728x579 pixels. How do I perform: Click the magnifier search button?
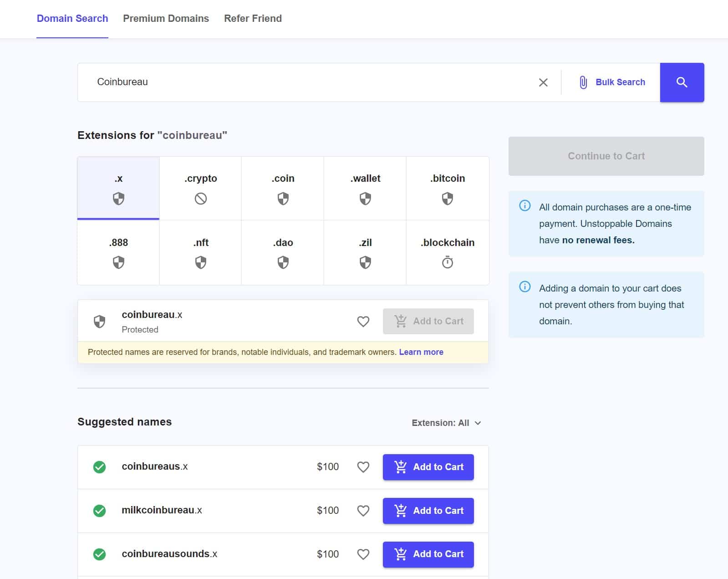tap(682, 82)
